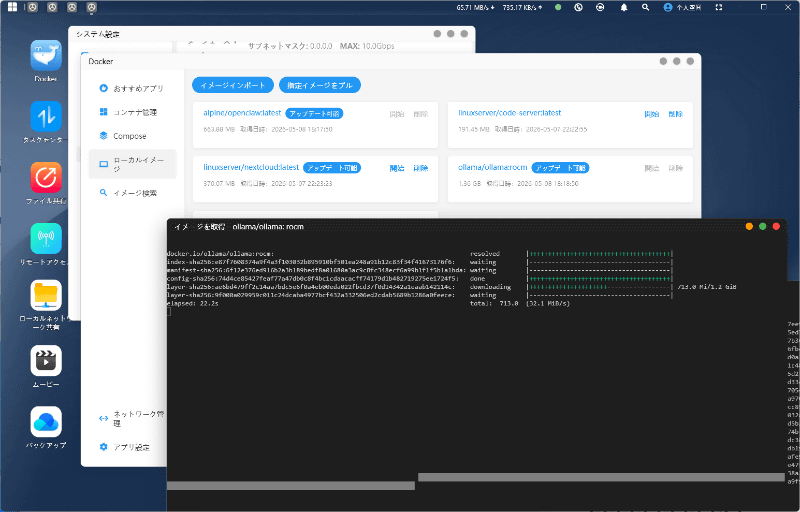The height and width of the screenshot is (512, 800).
Task: Click the downloading layer progress bar
Action: point(600,287)
